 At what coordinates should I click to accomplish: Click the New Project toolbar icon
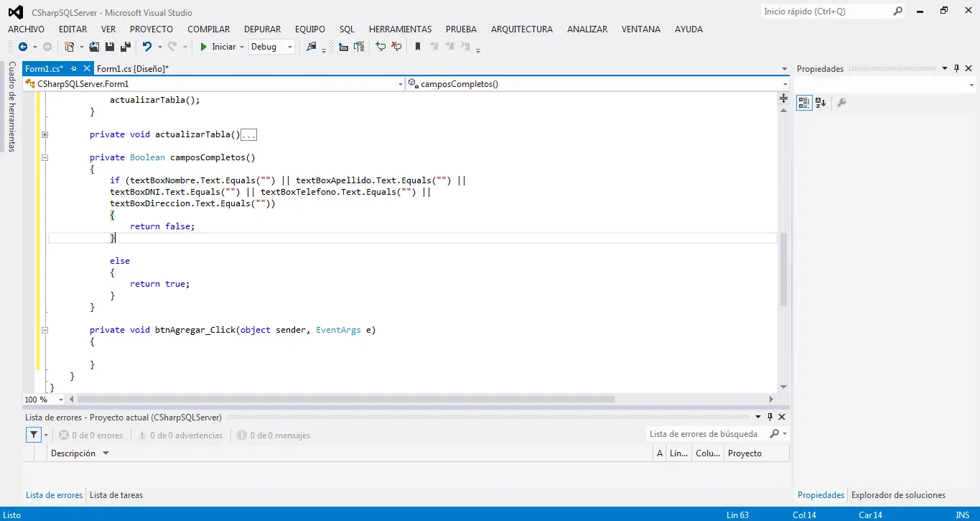(x=70, y=47)
